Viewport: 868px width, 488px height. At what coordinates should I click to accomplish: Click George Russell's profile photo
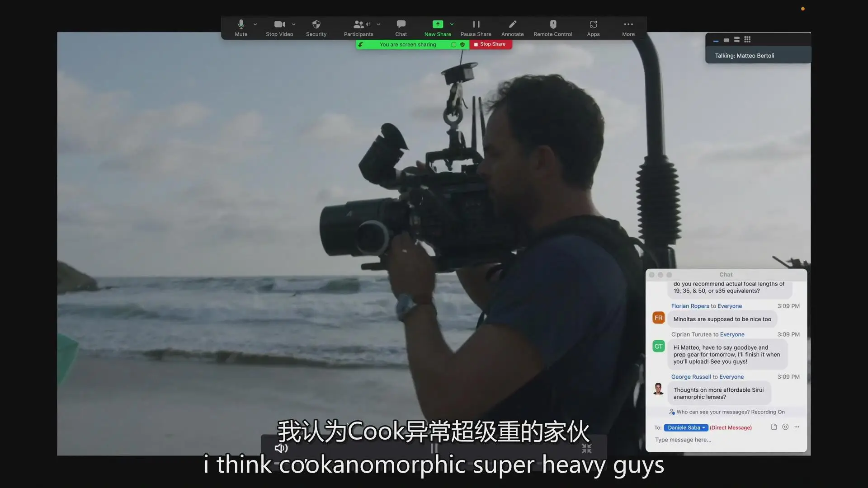658,389
